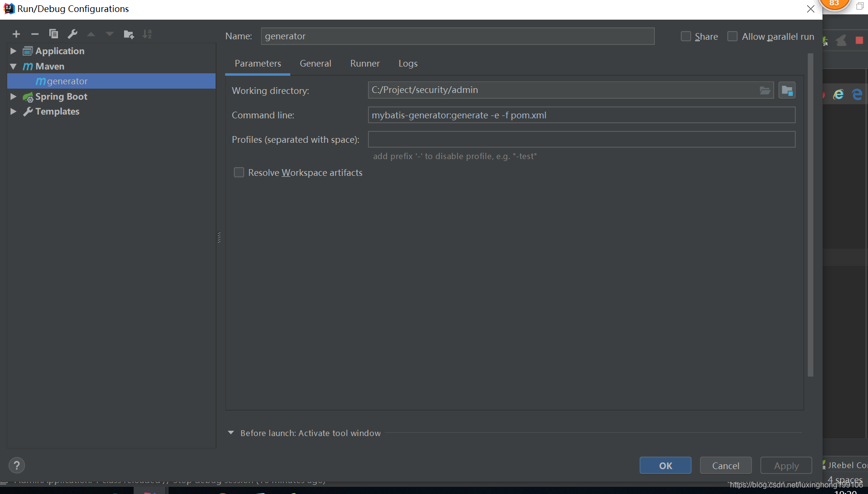Sort configurations alphabetically
The width and height of the screenshot is (868, 494).
[147, 34]
